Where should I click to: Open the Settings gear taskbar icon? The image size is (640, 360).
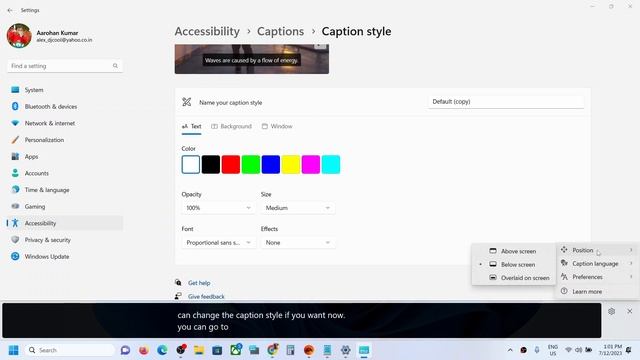346,350
